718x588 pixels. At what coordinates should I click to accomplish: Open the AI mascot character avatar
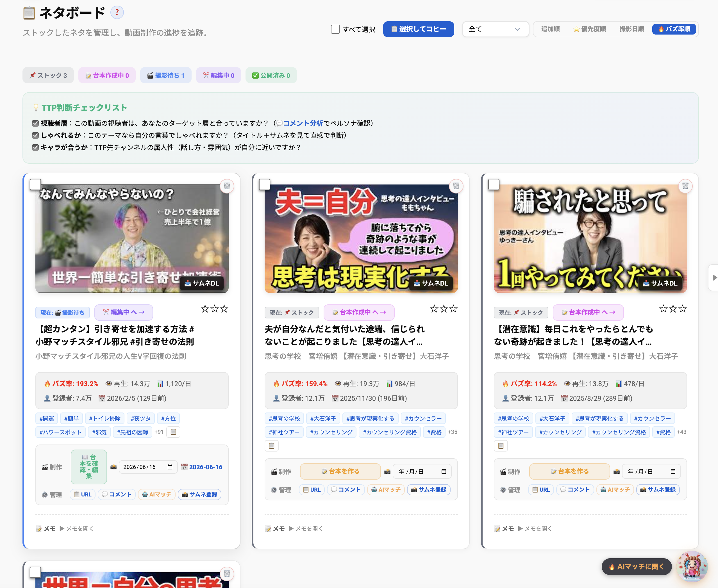692,566
